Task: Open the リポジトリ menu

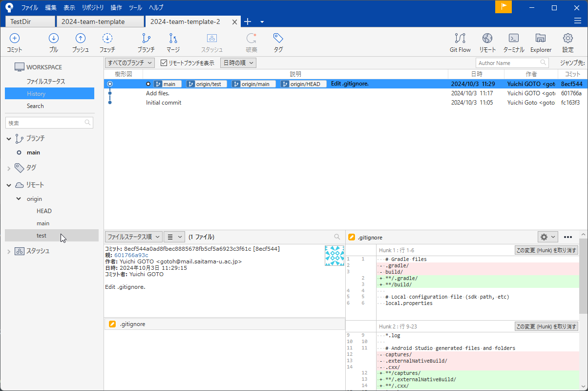Action: 93,7
